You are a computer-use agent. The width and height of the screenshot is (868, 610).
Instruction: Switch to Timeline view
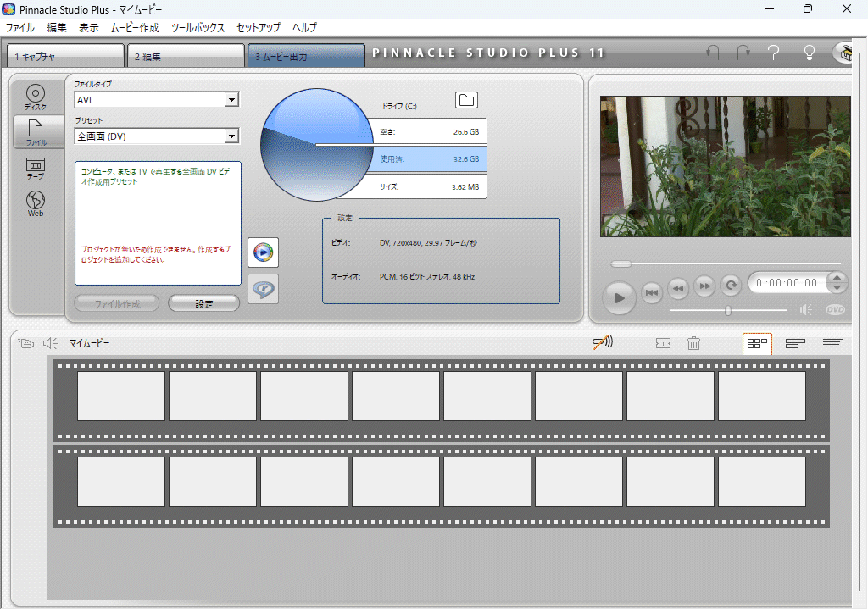795,344
